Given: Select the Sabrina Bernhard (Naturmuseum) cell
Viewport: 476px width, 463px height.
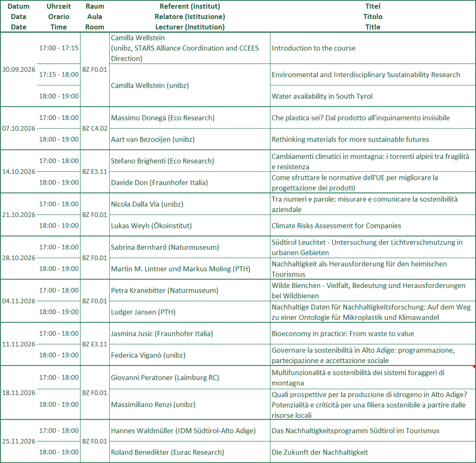Looking at the screenshot, I should point(190,247).
